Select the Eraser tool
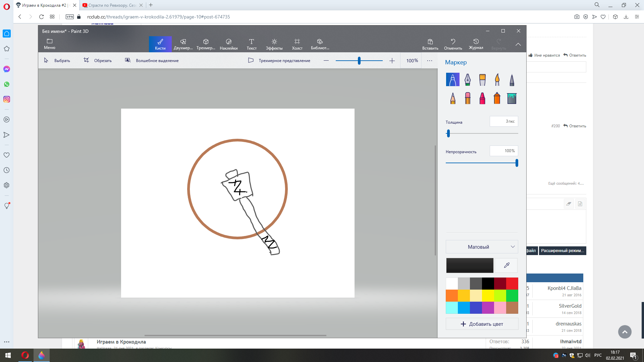This screenshot has width=644, height=362. point(468,98)
